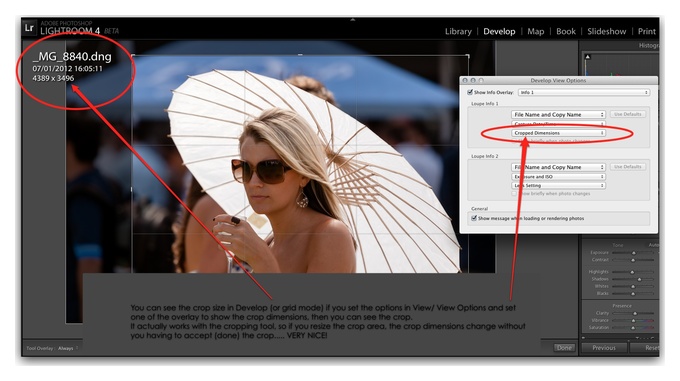The width and height of the screenshot is (680, 381).
Task: Click the Saturation slider handle
Action: coord(633,328)
